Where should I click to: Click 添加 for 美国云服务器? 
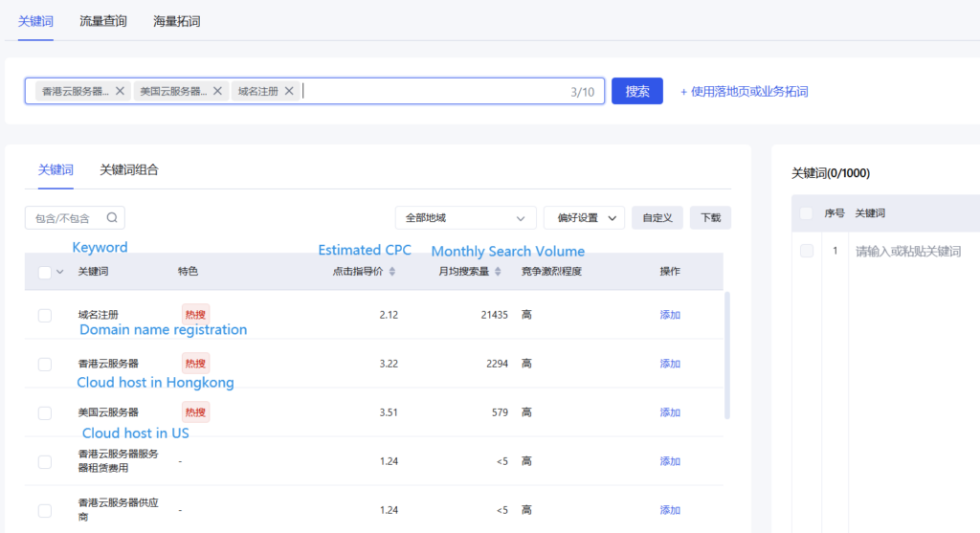[670, 412]
